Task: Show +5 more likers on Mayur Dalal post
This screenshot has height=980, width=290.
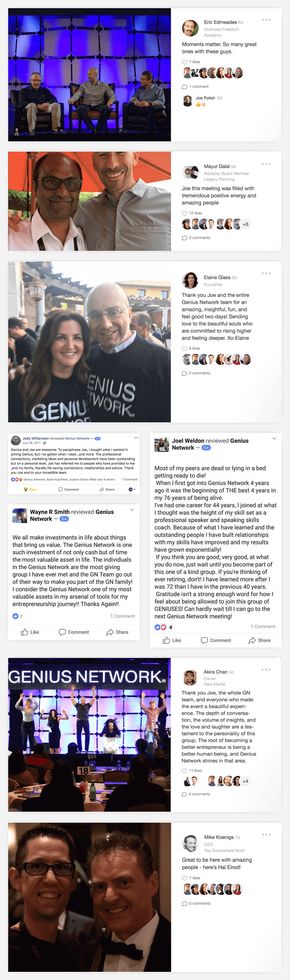Action: tap(246, 224)
